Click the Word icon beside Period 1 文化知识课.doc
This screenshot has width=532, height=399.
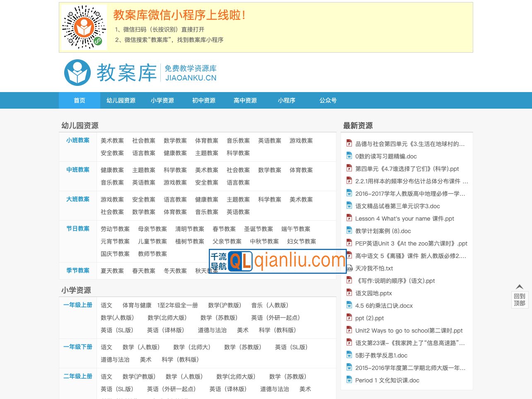349,380
